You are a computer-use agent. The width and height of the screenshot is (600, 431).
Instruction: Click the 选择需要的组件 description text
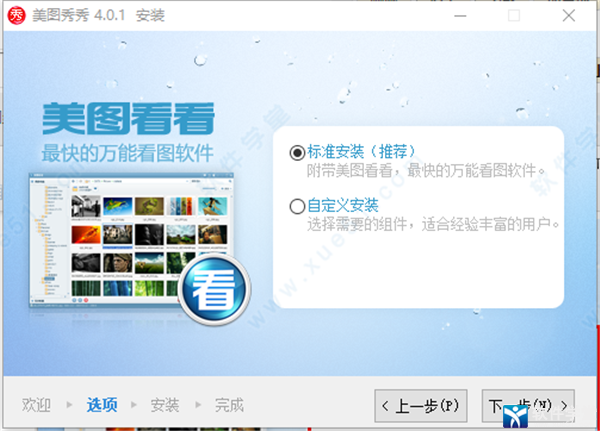(433, 224)
